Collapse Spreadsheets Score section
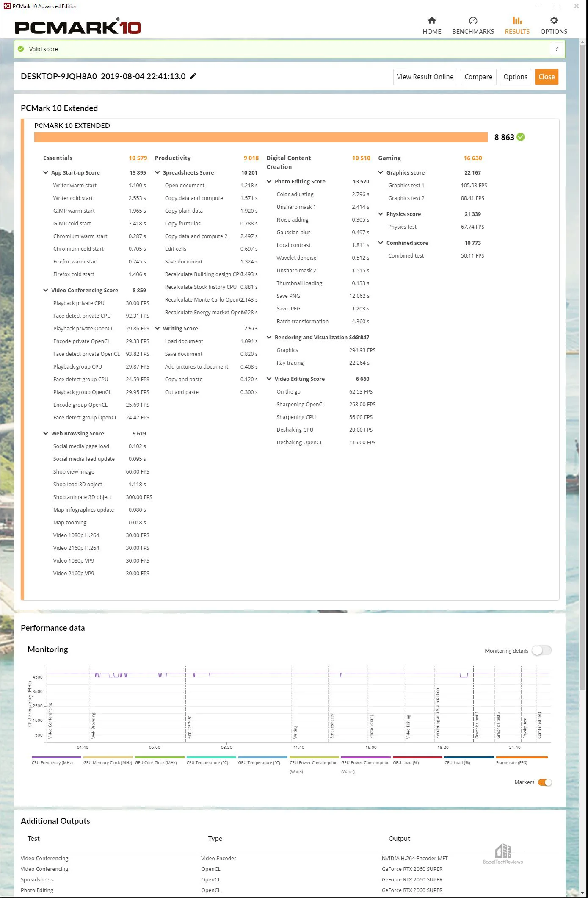588x898 pixels. 157,172
